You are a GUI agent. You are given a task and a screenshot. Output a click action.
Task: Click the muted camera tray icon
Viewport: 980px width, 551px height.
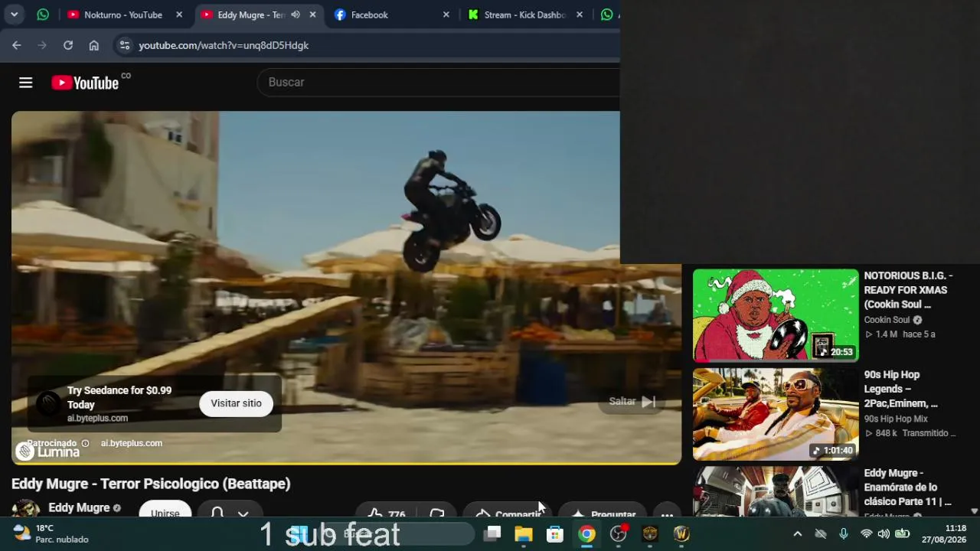pos(821,534)
